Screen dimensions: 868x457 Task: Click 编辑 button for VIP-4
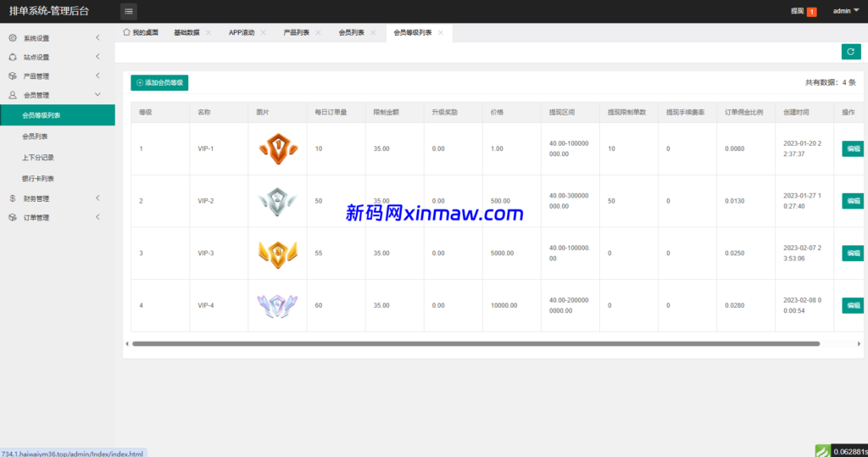pyautogui.click(x=853, y=305)
